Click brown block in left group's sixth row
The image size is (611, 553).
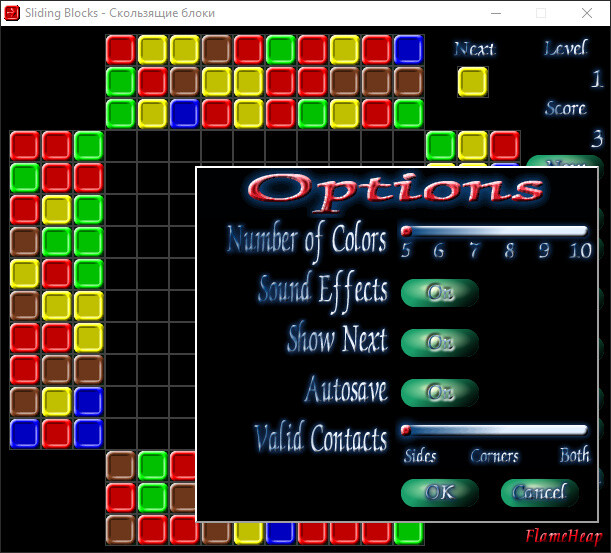25,306
